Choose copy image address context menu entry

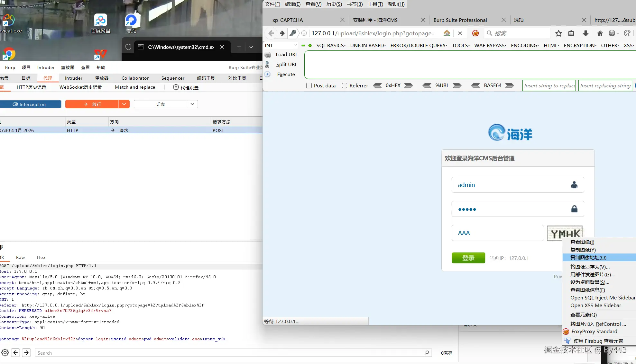click(588, 257)
